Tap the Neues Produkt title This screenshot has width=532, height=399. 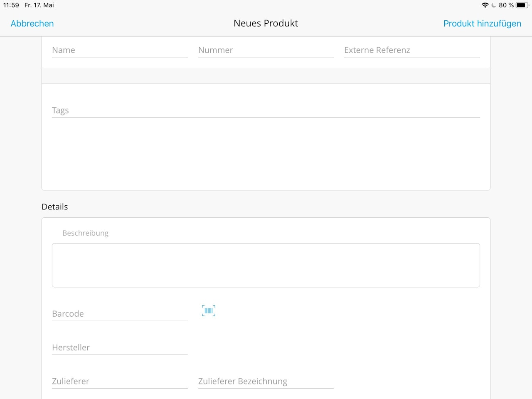point(266,23)
